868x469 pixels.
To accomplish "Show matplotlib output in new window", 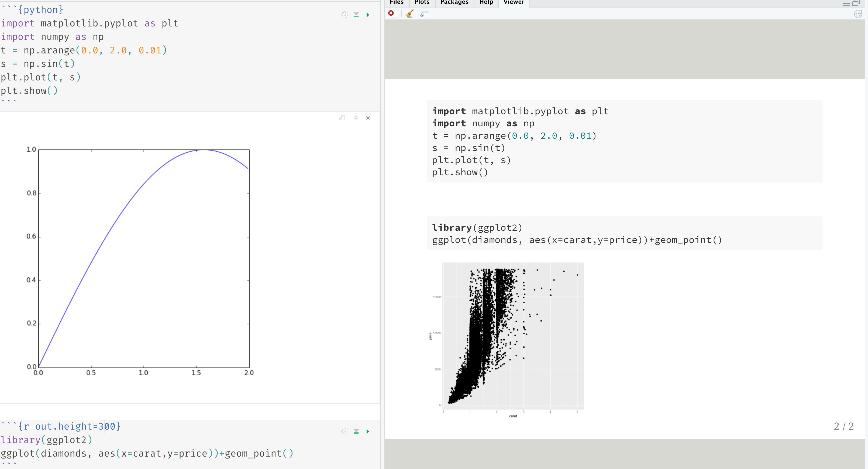I will click(342, 118).
